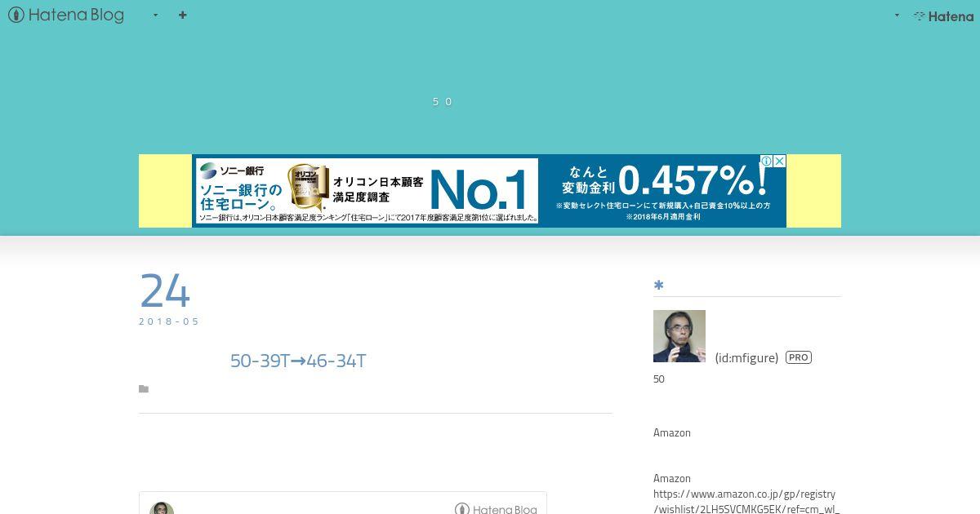Open the profile photo thumbnail in sidebar
The width and height of the screenshot is (980, 514).
pyautogui.click(x=679, y=336)
